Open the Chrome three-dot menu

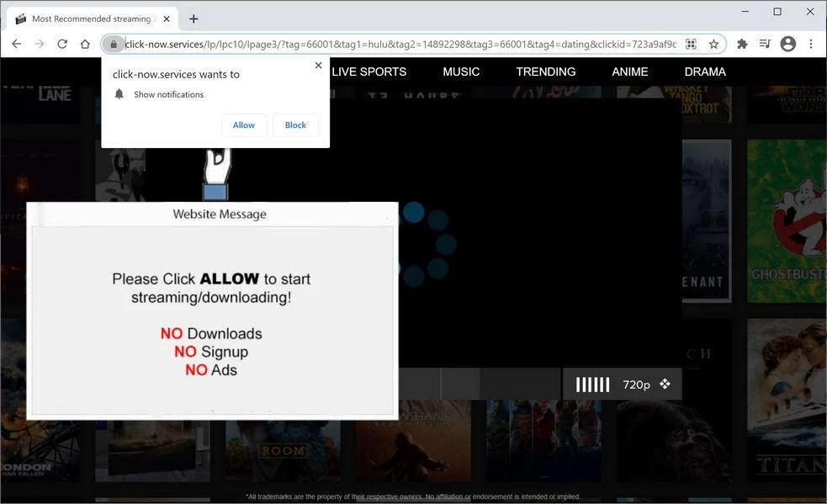point(811,44)
